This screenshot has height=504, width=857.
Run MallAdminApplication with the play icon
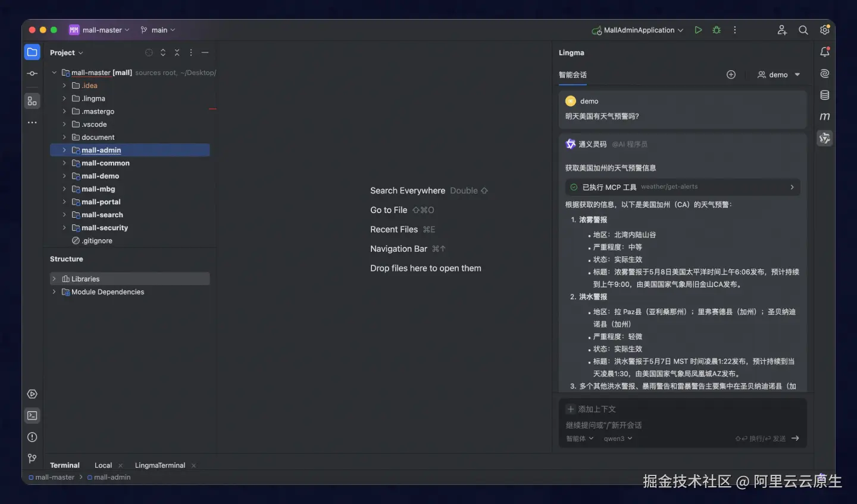coord(698,30)
